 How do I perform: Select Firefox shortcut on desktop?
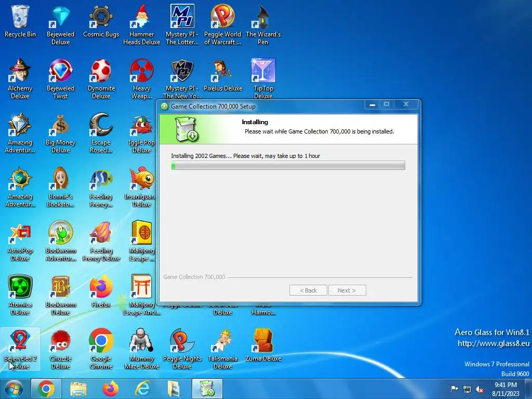(101, 291)
